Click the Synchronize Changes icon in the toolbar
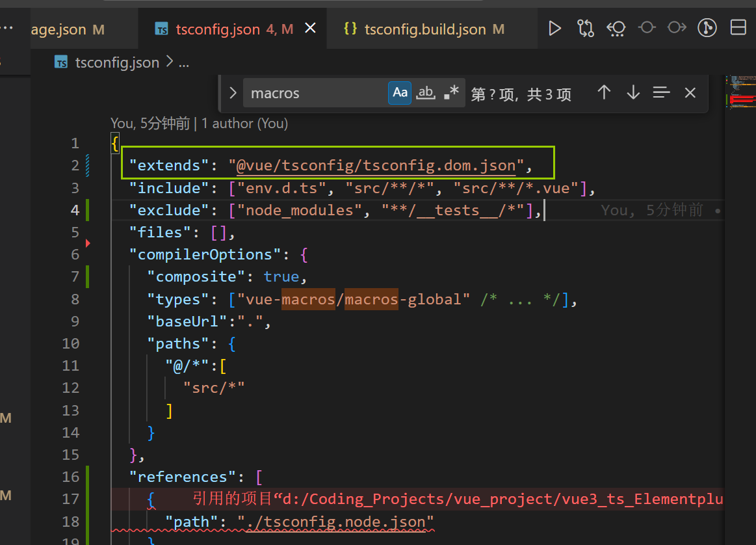Viewport: 756px width, 545px height. [585, 28]
